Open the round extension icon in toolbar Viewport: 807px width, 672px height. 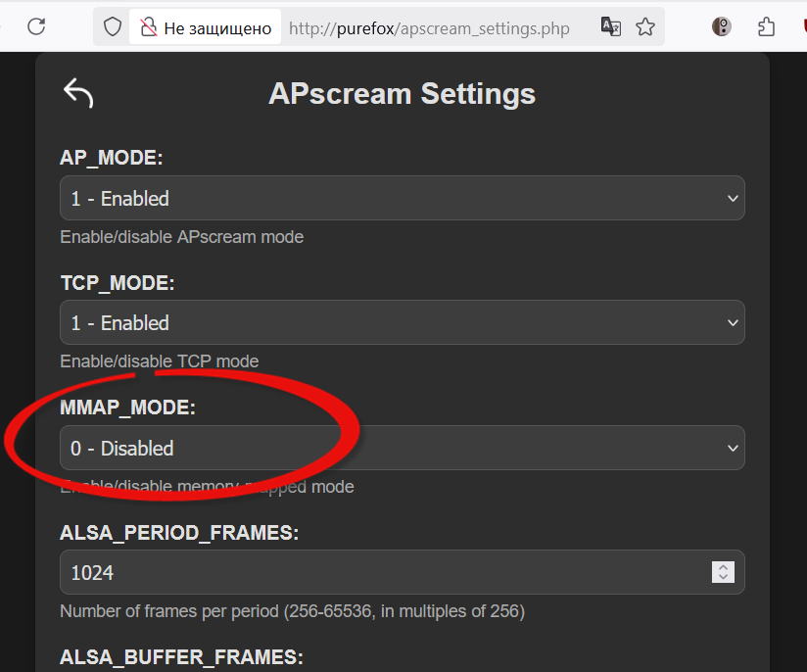[722, 26]
